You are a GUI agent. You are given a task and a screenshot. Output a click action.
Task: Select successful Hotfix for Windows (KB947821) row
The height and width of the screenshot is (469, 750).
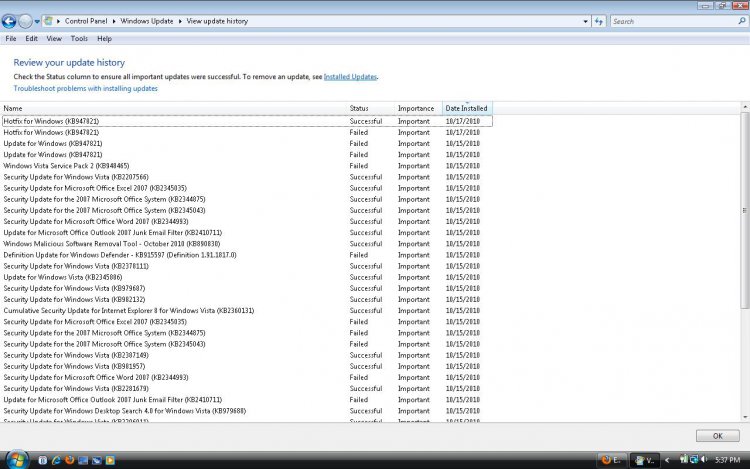(247, 121)
